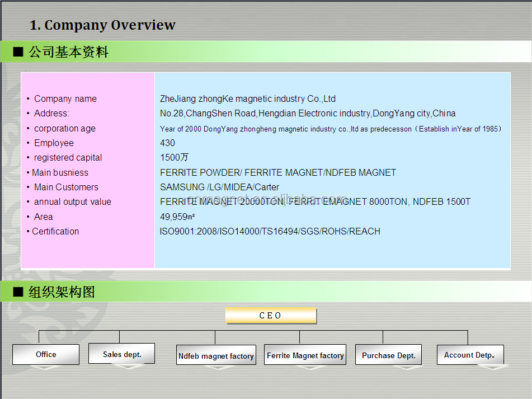Select the 公司基本资料 section heading
This screenshot has height=399, width=532.
pos(69,52)
